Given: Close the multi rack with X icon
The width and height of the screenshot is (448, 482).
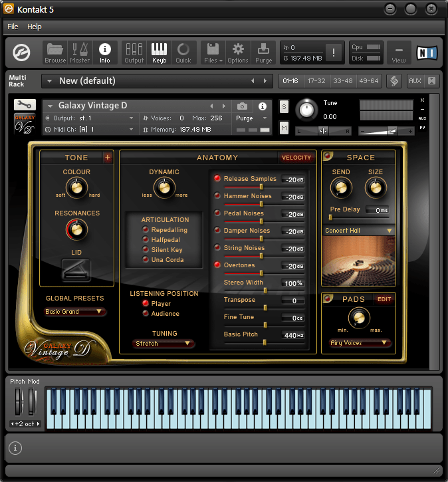Looking at the screenshot, I should (x=431, y=81).
